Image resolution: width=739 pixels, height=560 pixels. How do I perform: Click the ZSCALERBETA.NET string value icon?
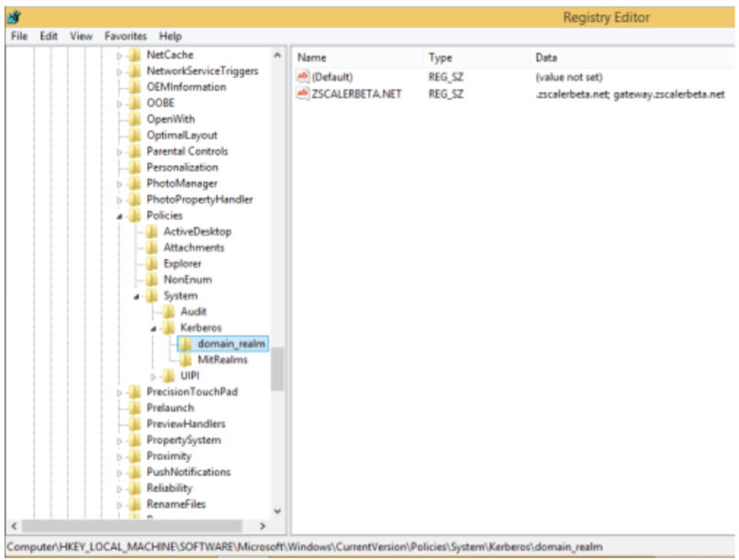click(303, 94)
